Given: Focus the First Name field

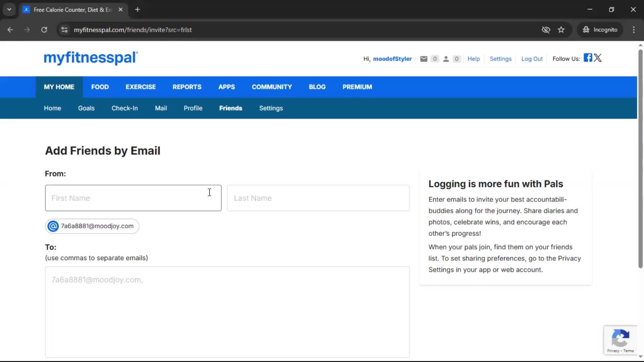Looking at the screenshot, I should [133, 198].
